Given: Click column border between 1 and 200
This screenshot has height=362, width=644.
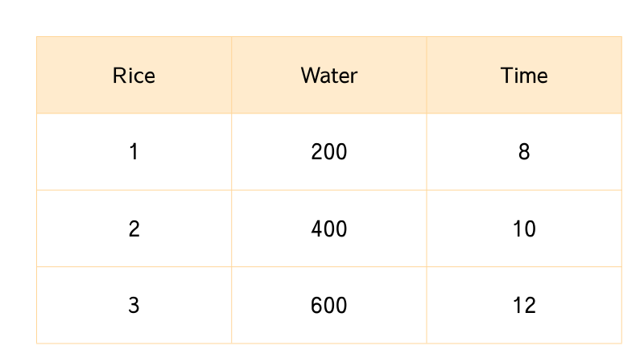Looking at the screenshot, I should point(231,152).
